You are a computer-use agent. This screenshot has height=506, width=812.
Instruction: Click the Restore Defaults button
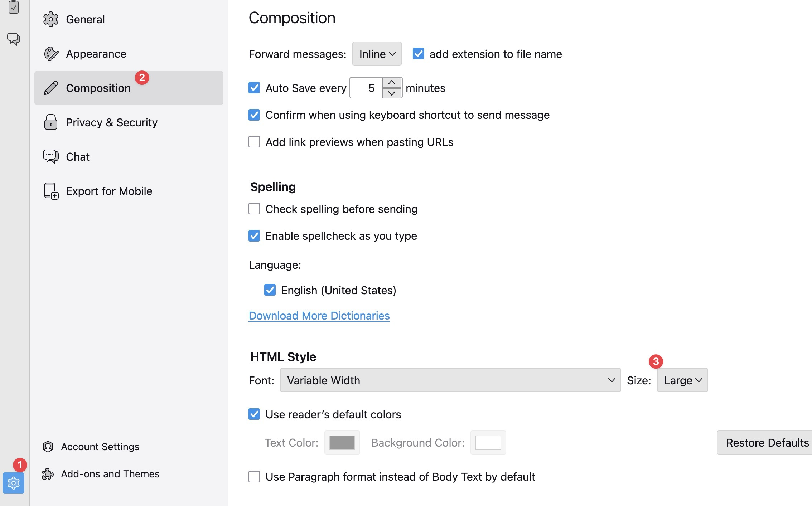pos(767,443)
